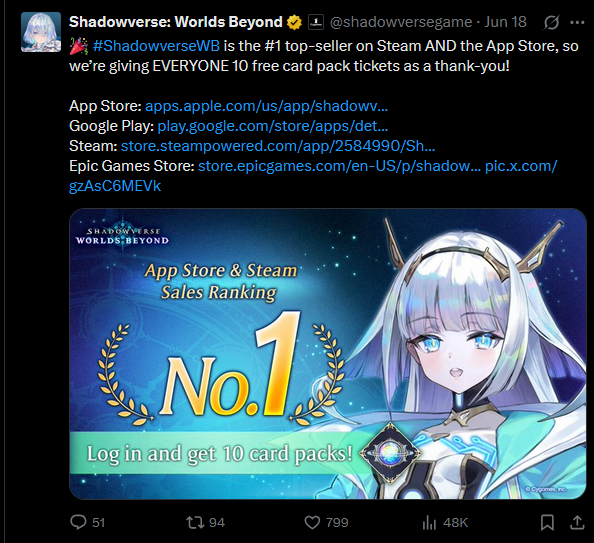The height and width of the screenshot is (543, 594).
Task: Click the share upload icon
Action: coord(577,523)
